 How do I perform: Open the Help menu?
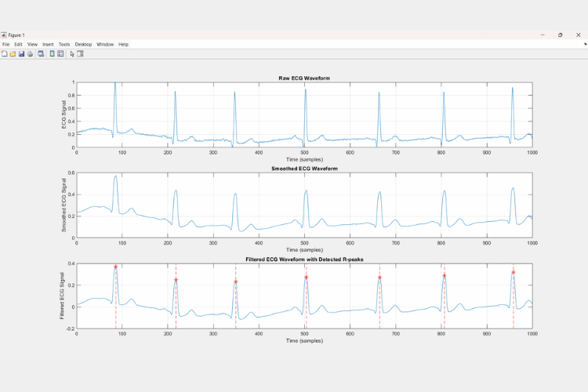click(x=123, y=45)
